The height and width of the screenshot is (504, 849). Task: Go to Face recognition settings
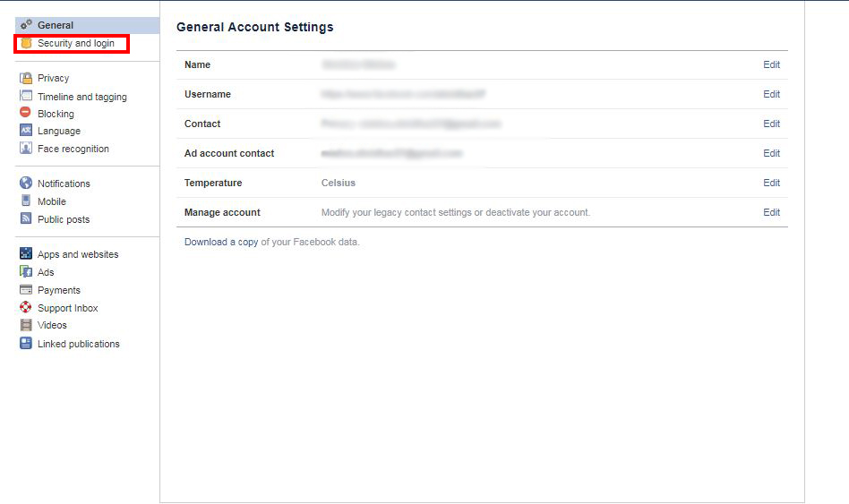(73, 149)
